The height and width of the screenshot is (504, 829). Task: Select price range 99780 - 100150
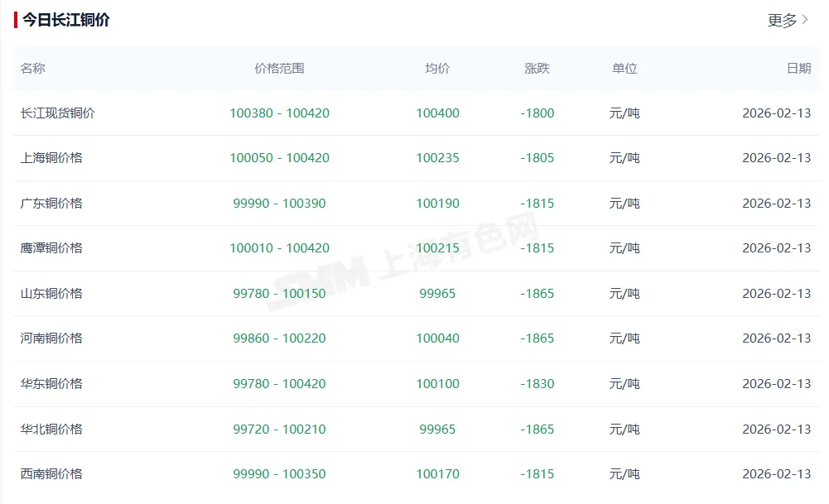279,294
